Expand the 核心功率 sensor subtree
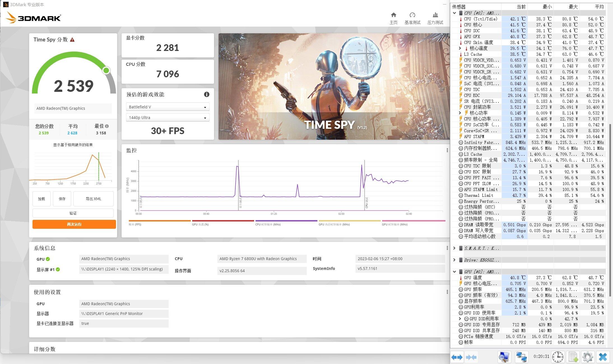 (x=460, y=113)
